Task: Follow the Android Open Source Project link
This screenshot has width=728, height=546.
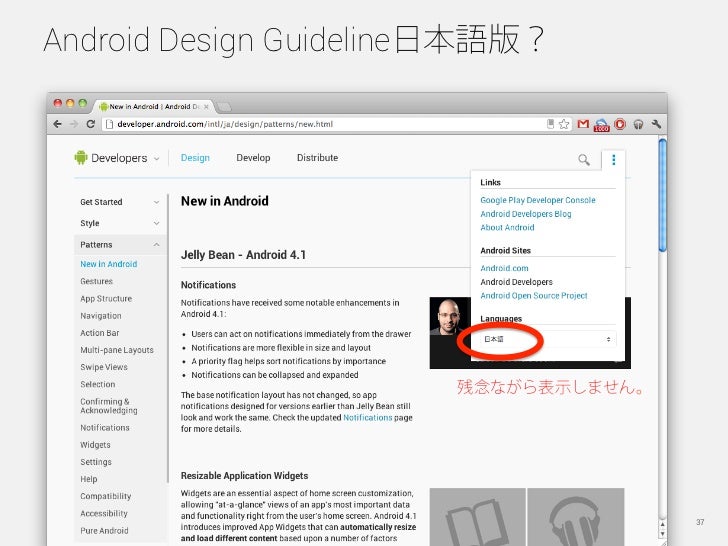Action: 534,296
